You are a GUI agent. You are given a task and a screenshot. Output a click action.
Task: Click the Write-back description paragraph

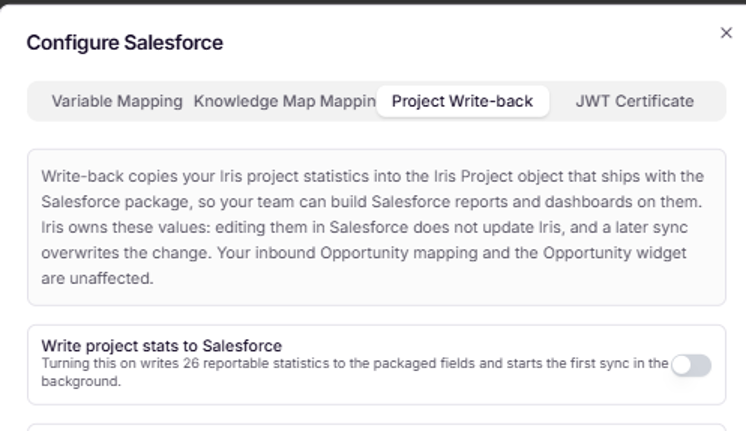tap(372, 227)
